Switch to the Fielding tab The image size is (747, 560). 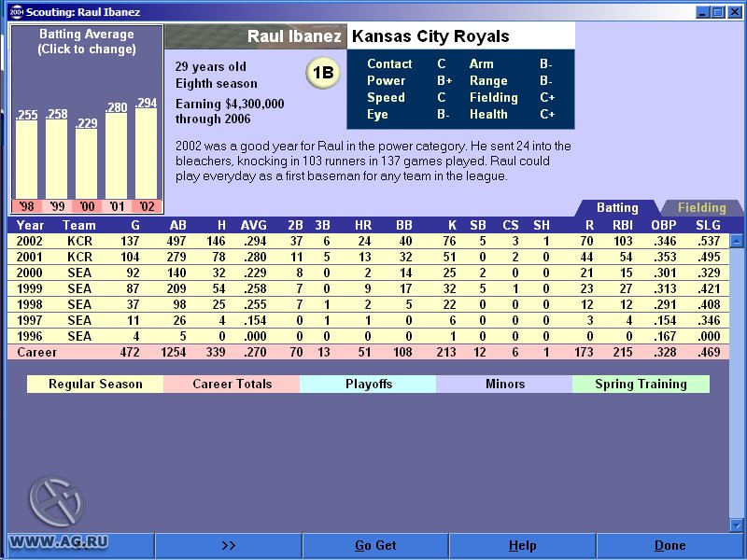(x=702, y=207)
